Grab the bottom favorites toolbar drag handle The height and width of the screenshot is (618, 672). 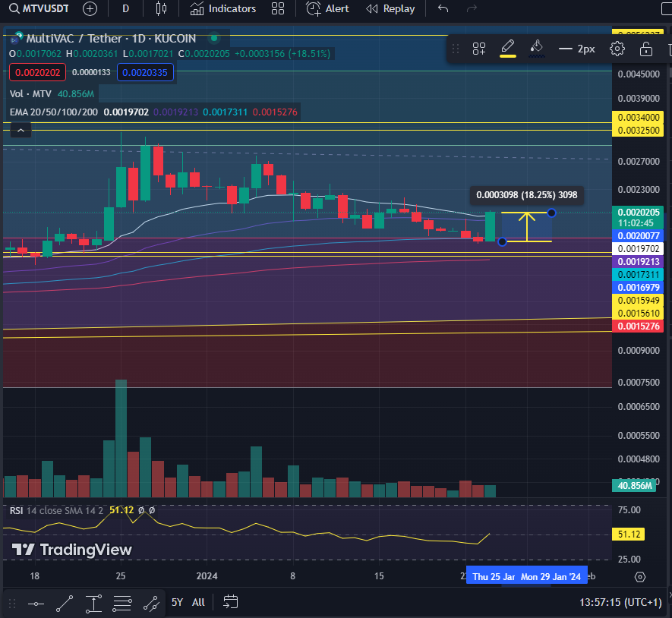tap(12, 604)
